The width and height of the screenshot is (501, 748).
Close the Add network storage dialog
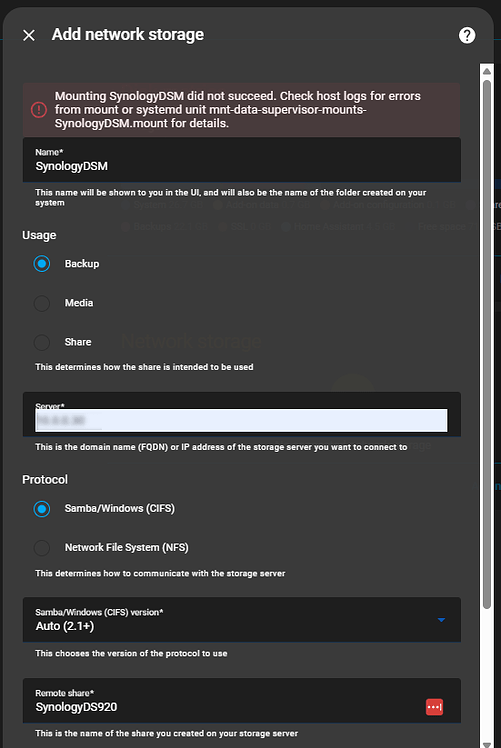tap(29, 35)
